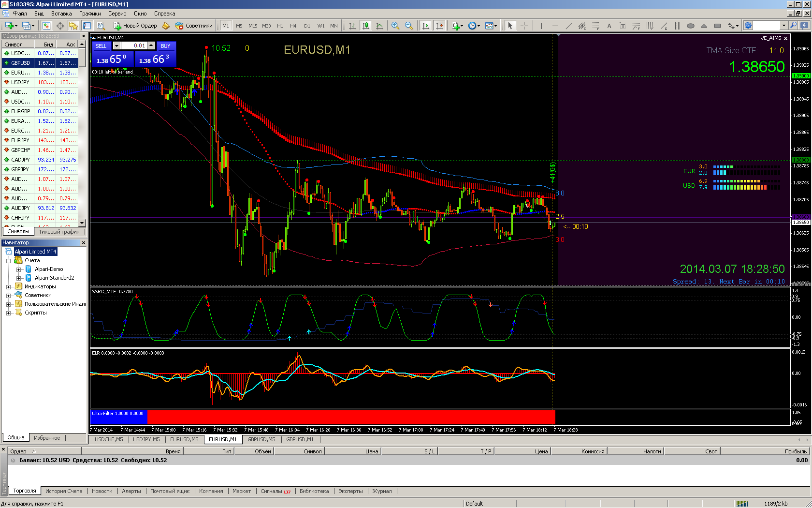The width and height of the screenshot is (812, 508).
Task: Open История Счета terminal tab
Action: 64,491
